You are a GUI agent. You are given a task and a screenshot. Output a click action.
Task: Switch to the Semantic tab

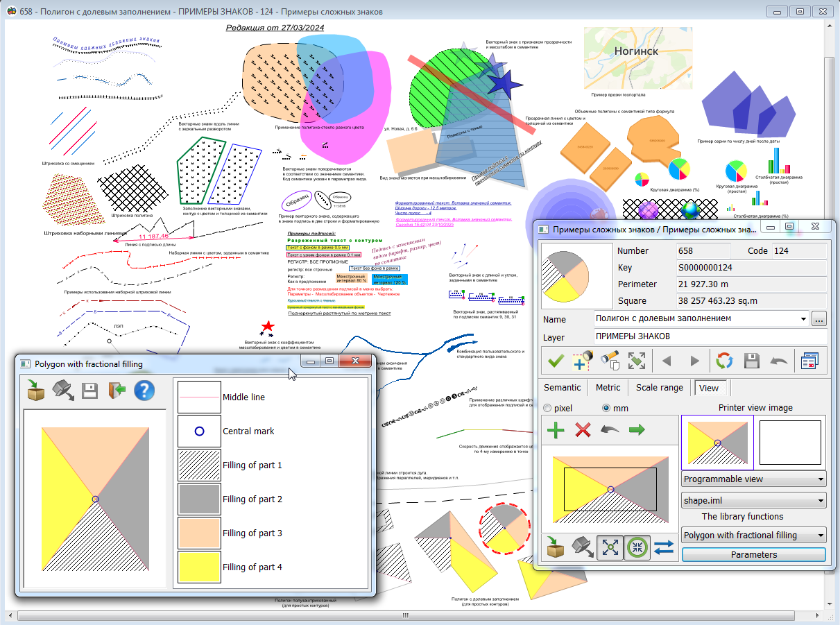click(563, 388)
